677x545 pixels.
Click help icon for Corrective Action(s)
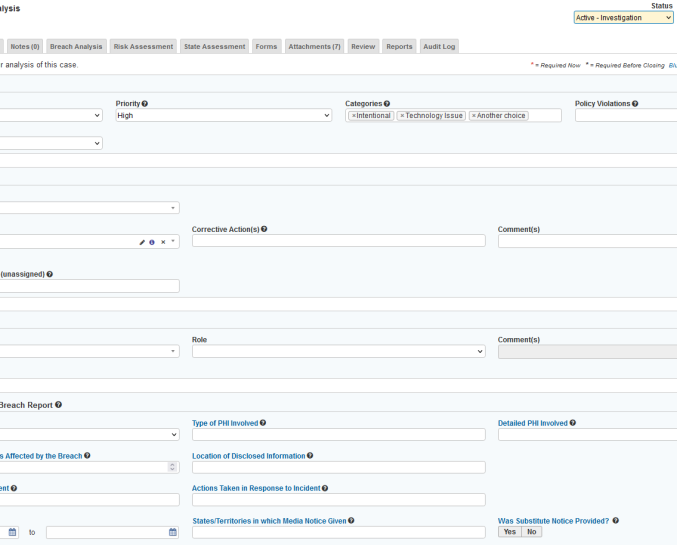coord(264,229)
